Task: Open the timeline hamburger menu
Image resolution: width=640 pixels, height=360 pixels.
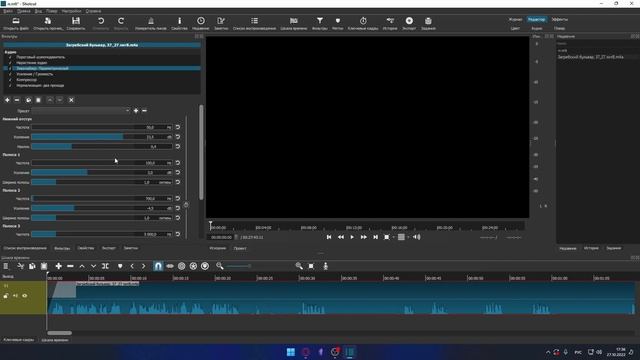Action: 6,266
